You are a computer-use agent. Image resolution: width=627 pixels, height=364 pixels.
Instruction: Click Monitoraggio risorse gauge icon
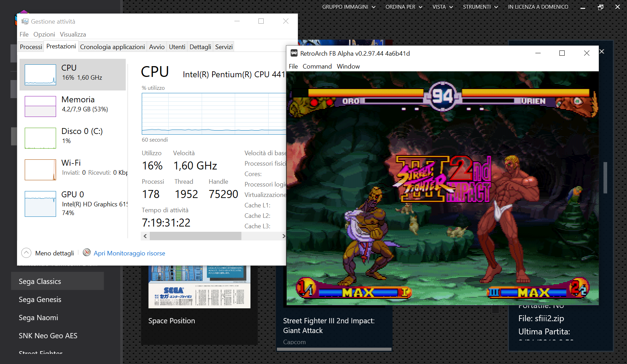click(x=87, y=253)
